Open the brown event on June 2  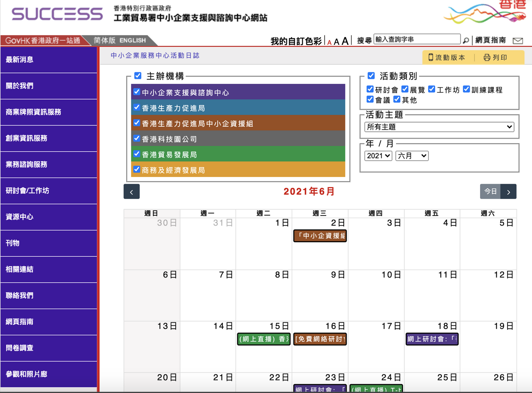pyautogui.click(x=320, y=236)
